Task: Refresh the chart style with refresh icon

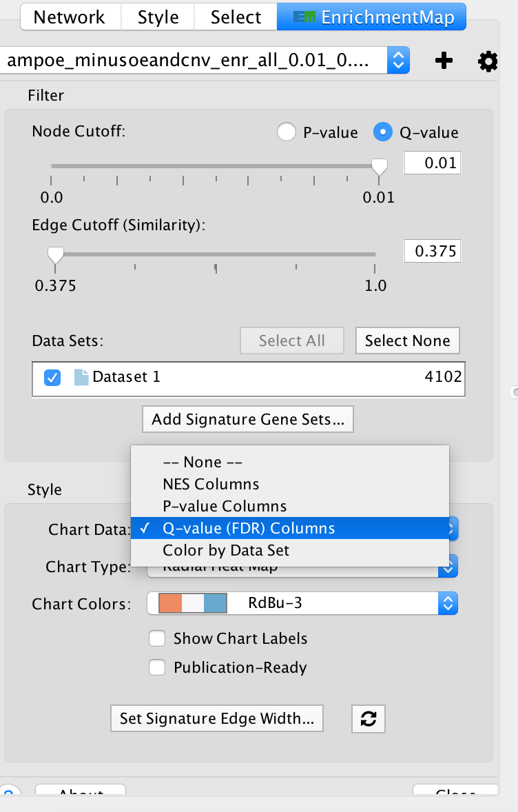Action: (x=369, y=718)
